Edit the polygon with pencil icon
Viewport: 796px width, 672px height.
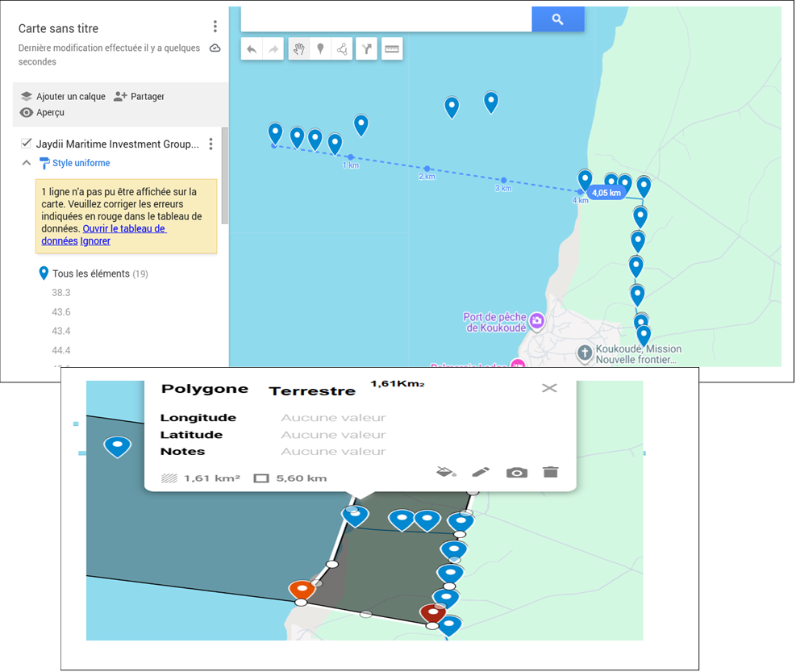pos(481,473)
